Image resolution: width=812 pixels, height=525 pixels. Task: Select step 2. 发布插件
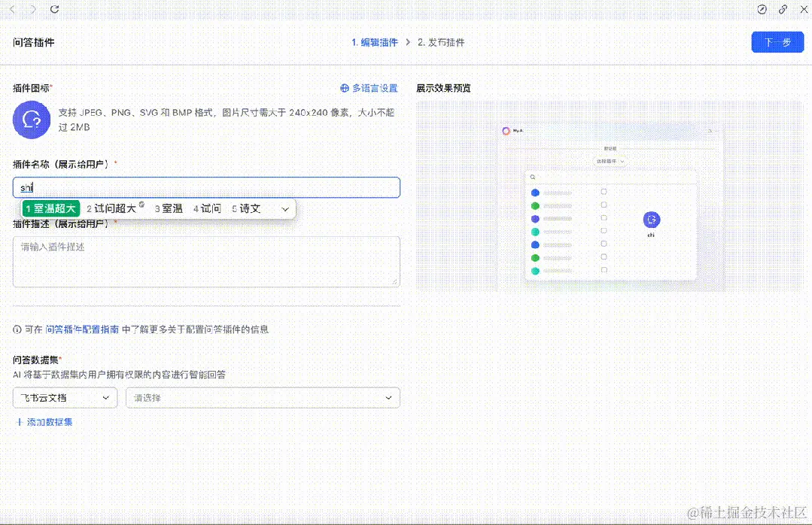(441, 42)
